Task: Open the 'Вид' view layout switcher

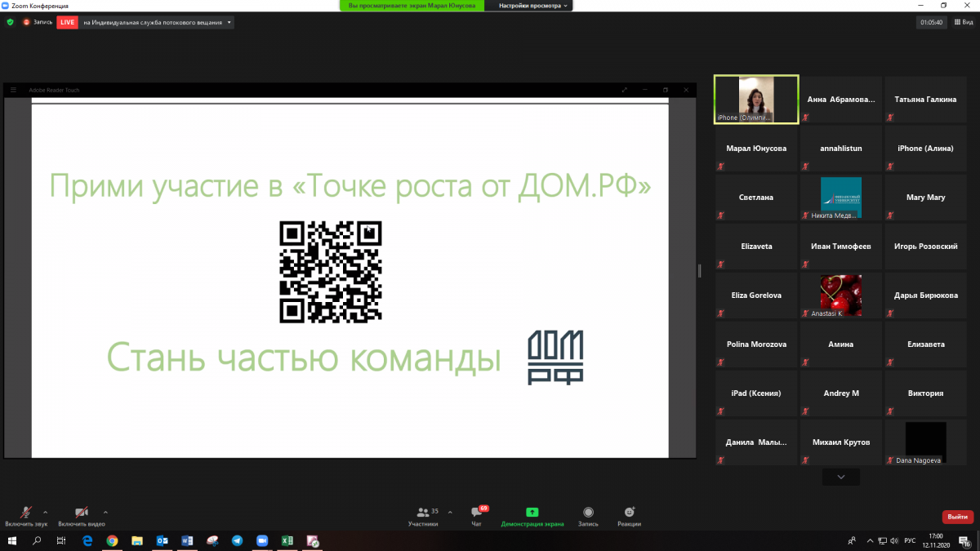Action: [963, 23]
